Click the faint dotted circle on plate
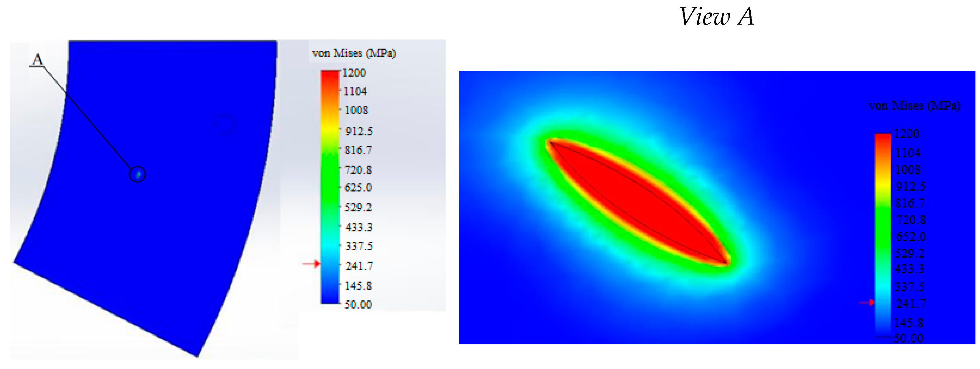Image resolution: width=980 pixels, height=369 pixels. coord(224,124)
